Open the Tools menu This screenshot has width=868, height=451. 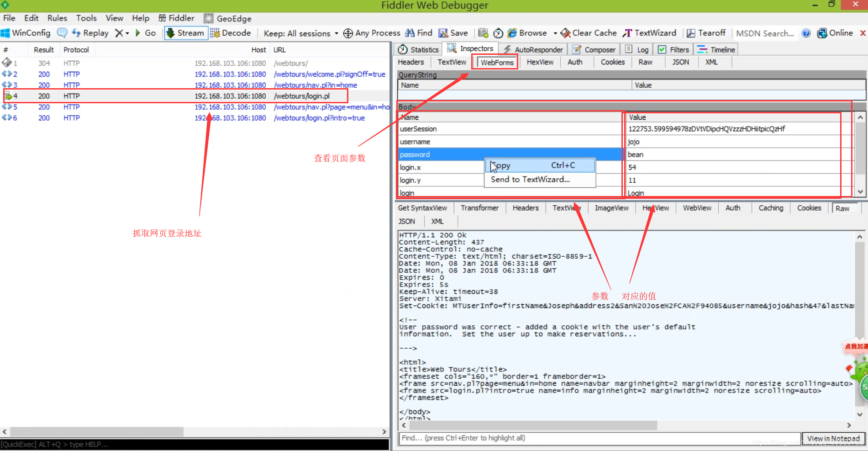click(x=86, y=18)
